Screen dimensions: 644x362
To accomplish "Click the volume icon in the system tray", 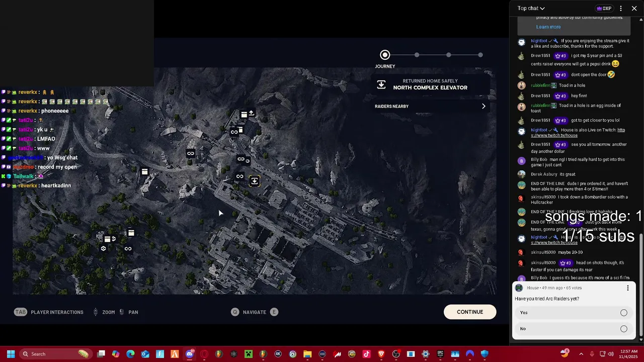I will (610, 354).
